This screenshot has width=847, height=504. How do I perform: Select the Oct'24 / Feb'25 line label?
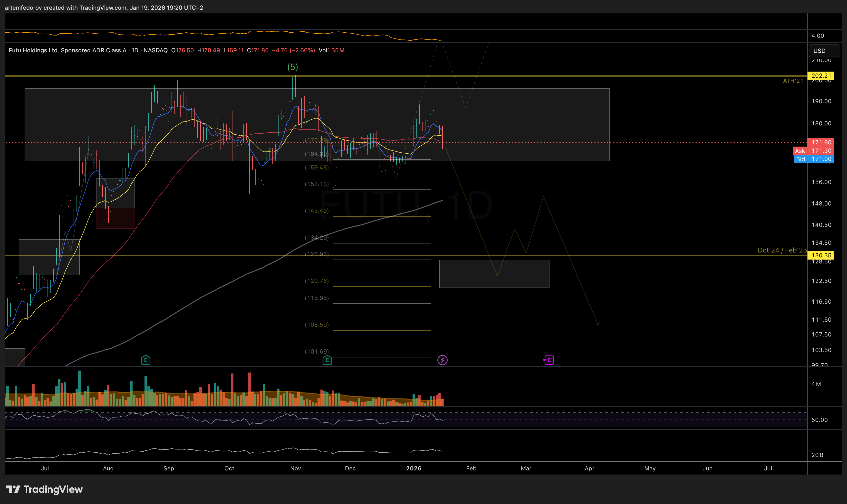[782, 250]
